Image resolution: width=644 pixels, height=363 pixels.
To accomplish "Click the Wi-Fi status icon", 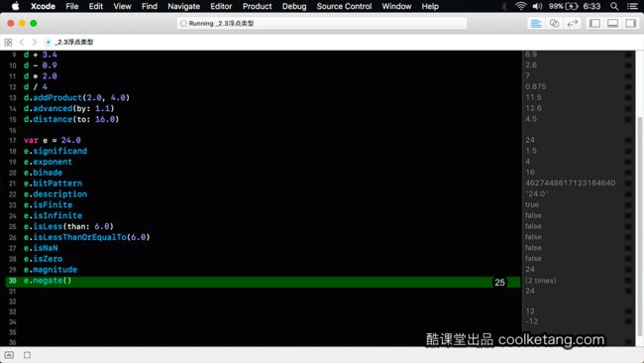I will (x=521, y=6).
